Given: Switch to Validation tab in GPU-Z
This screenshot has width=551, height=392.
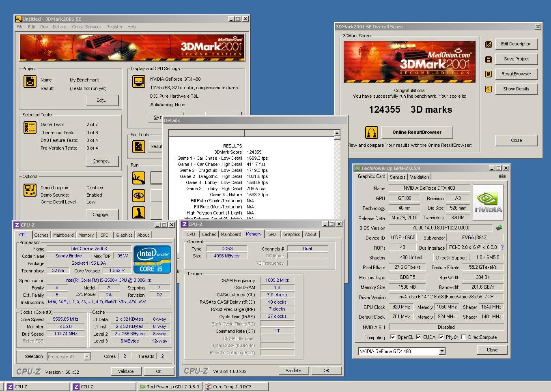Looking at the screenshot, I should pos(419,177).
